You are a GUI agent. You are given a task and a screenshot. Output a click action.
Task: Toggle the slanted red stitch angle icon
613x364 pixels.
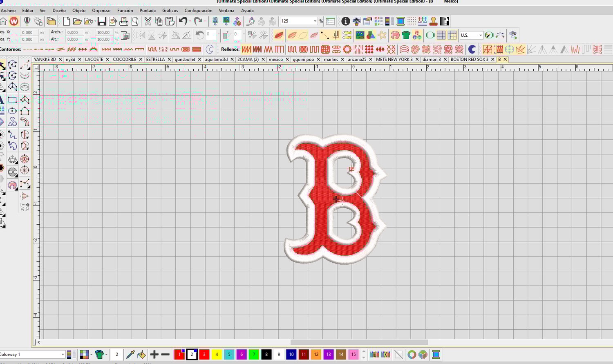(x=279, y=36)
